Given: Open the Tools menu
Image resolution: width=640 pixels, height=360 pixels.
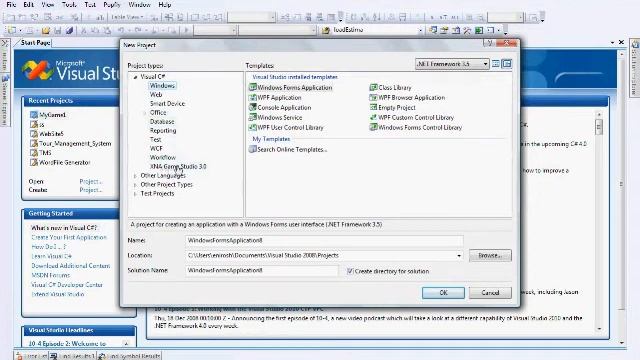Looking at the screenshot, I should tap(69, 4).
